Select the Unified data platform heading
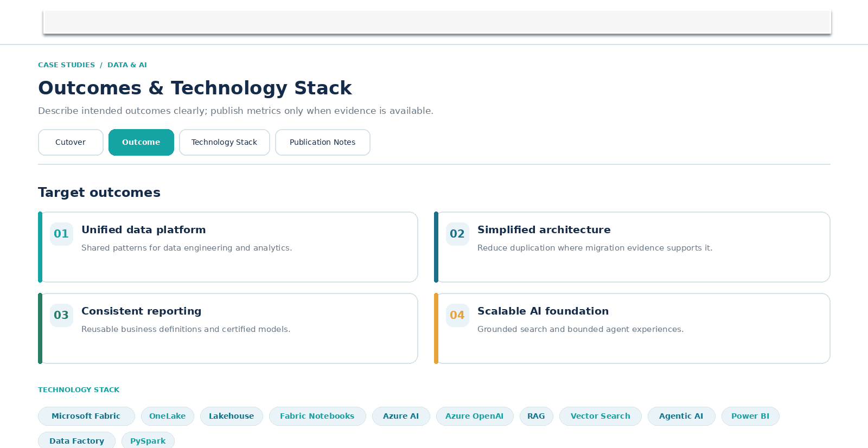This screenshot has width=868, height=448. tap(144, 229)
